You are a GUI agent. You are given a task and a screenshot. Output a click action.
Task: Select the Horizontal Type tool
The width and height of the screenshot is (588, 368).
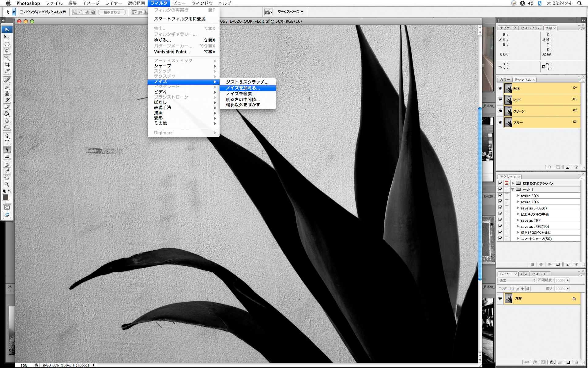[7, 142]
